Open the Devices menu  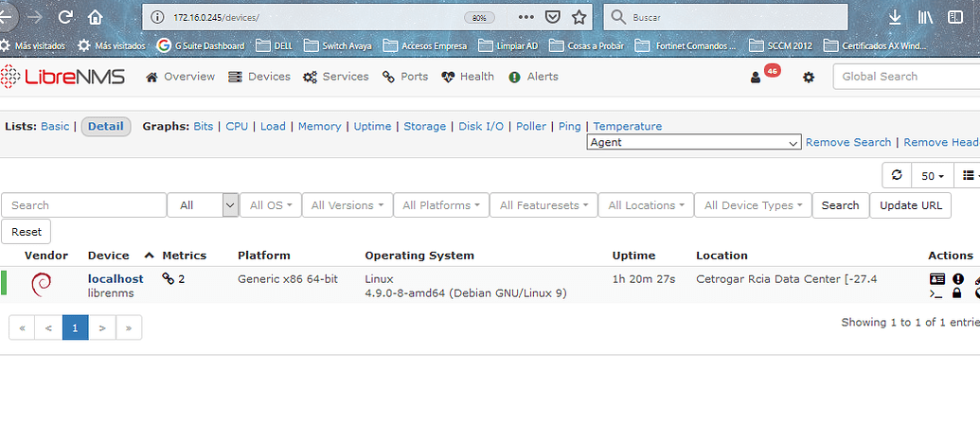259,77
